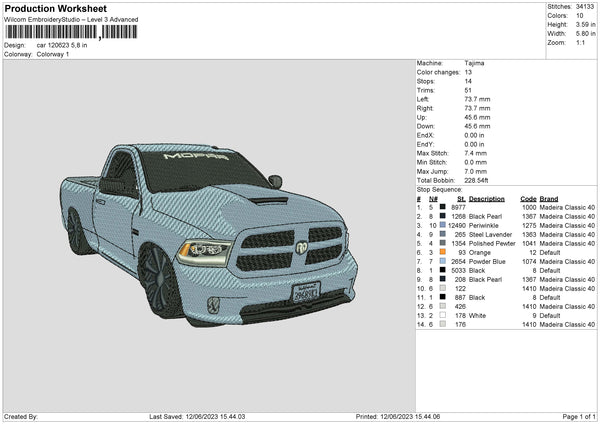Image resolution: width=600 pixels, height=424 pixels.
Task: Click the 'Created By:' footer label
Action: [x=21, y=416]
